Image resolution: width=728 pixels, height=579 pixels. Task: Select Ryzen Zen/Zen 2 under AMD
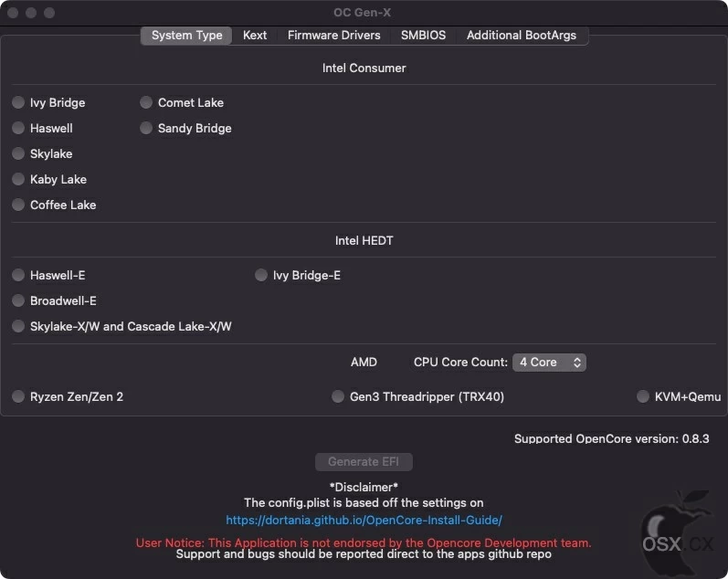(x=18, y=396)
